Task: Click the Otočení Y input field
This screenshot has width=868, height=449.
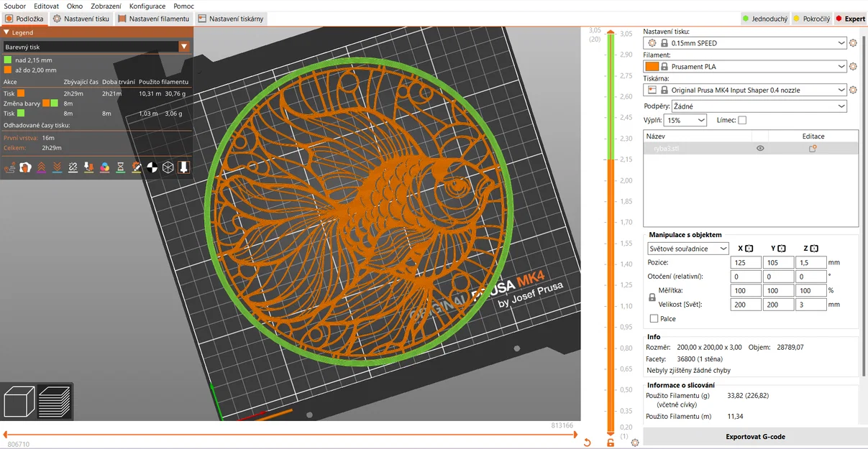Action: click(778, 277)
